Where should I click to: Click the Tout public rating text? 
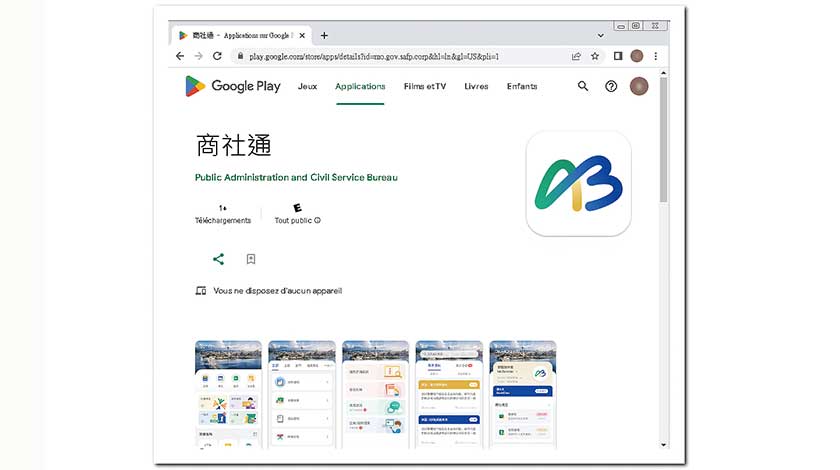point(293,220)
